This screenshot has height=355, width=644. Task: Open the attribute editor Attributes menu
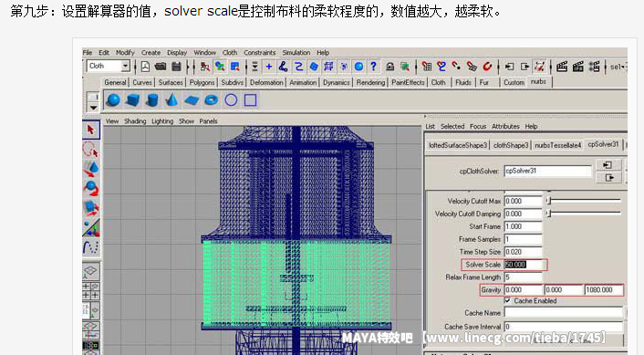point(505,126)
